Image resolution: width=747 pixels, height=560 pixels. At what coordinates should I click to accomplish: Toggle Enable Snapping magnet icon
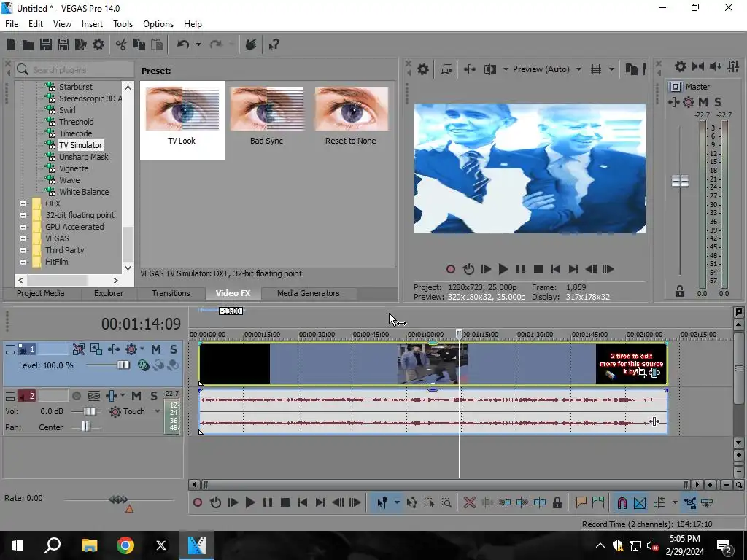[x=622, y=503]
